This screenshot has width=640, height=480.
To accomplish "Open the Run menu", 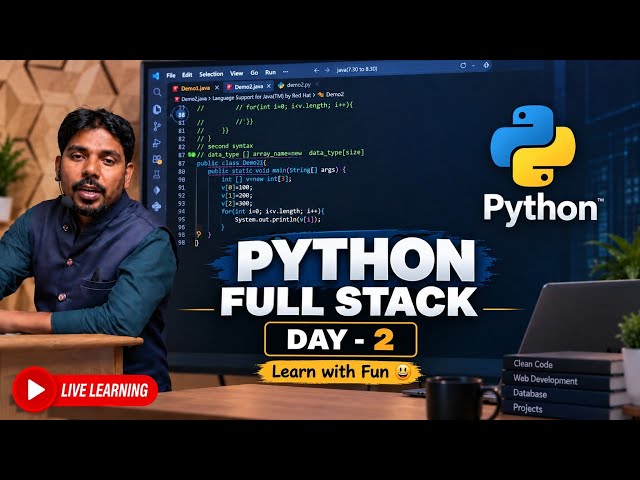I will 270,72.
